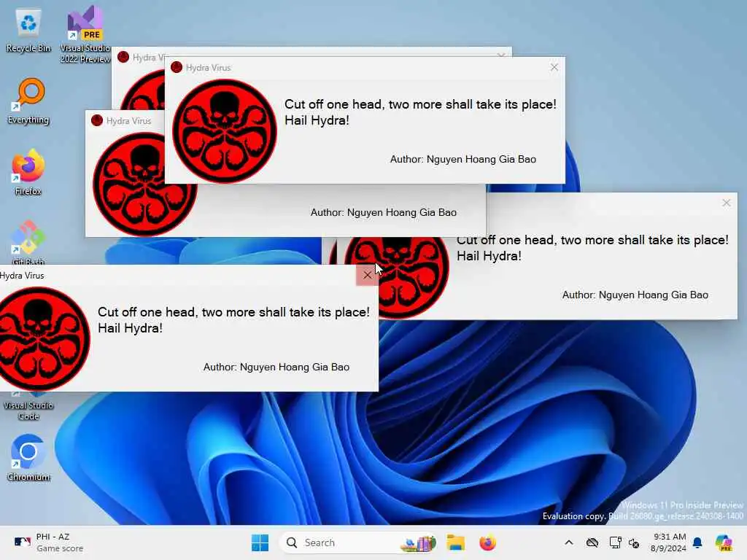Show hidden system tray icons
This screenshot has width=747, height=560.
coord(569,542)
